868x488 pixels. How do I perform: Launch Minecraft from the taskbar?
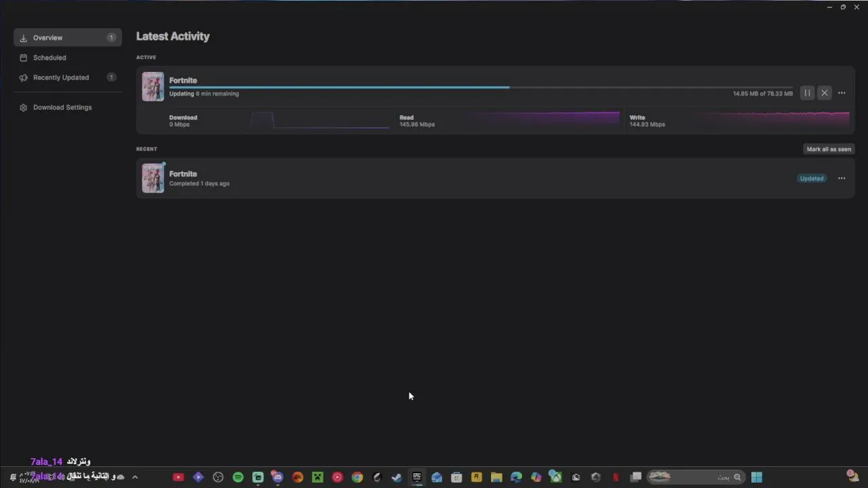click(x=317, y=477)
